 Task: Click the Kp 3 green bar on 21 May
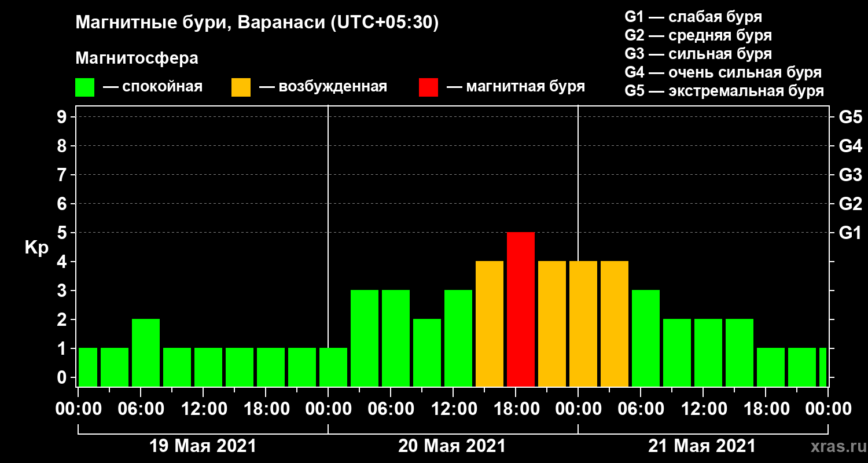tap(646, 339)
